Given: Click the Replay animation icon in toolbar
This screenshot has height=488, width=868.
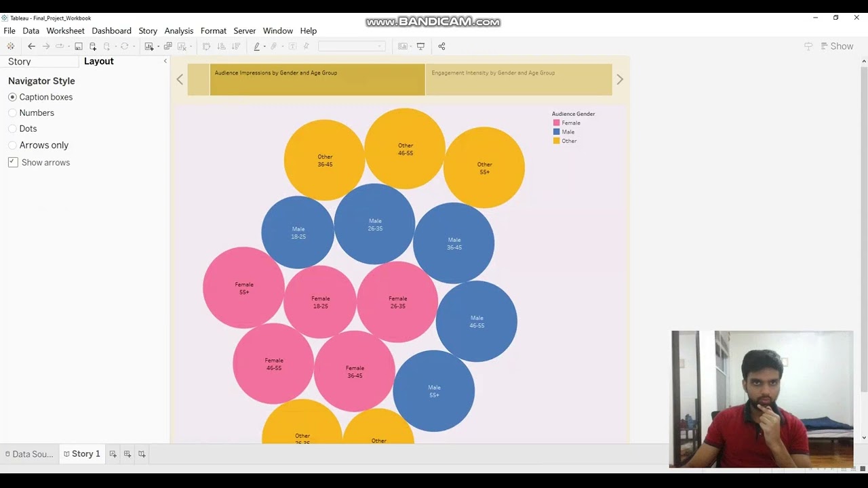Looking at the screenshot, I should pyautogui.click(x=60, y=46).
